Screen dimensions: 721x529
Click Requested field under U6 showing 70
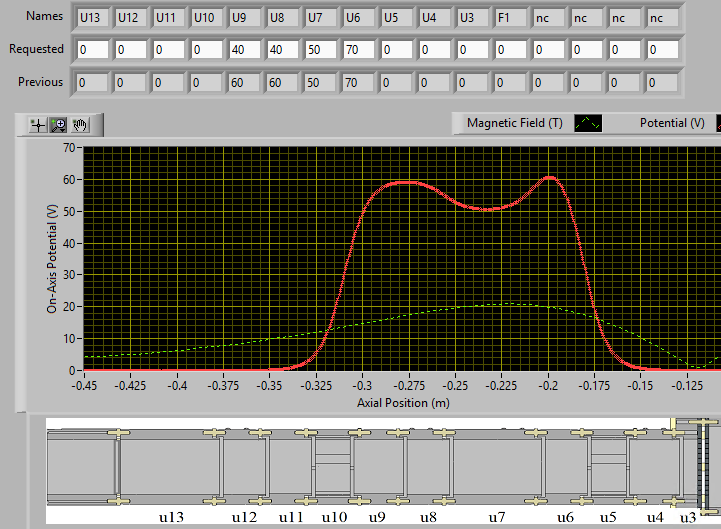click(359, 50)
